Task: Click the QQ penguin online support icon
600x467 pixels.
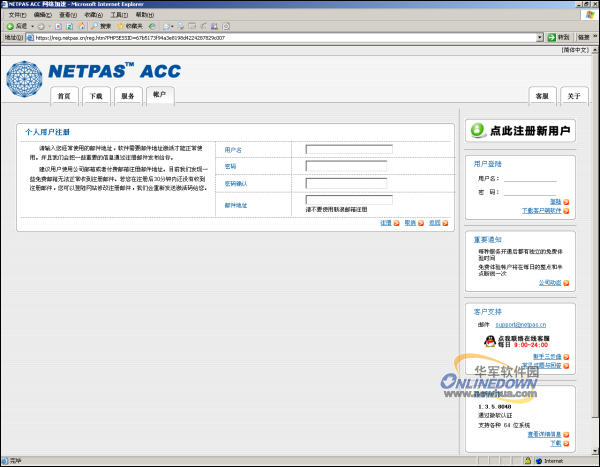Action: (x=490, y=341)
